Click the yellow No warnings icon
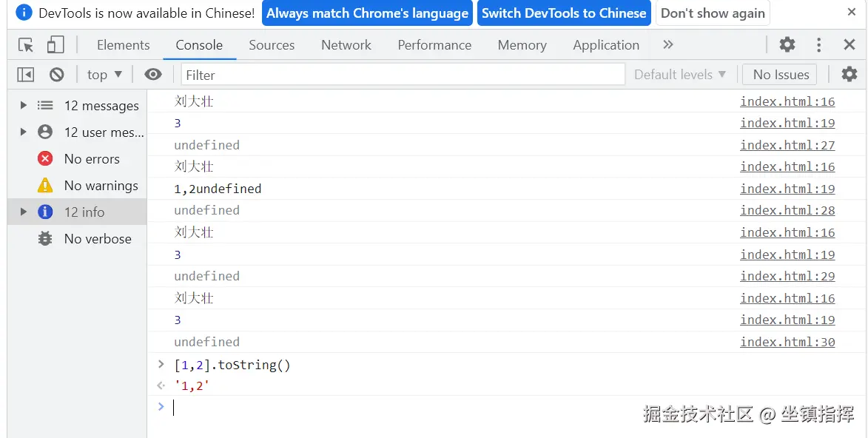 pyautogui.click(x=45, y=186)
